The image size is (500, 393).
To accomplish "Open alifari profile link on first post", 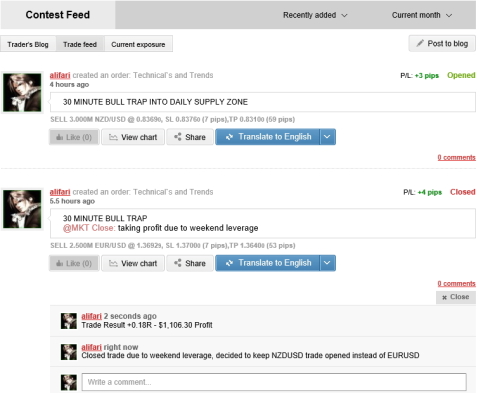I will click(60, 75).
